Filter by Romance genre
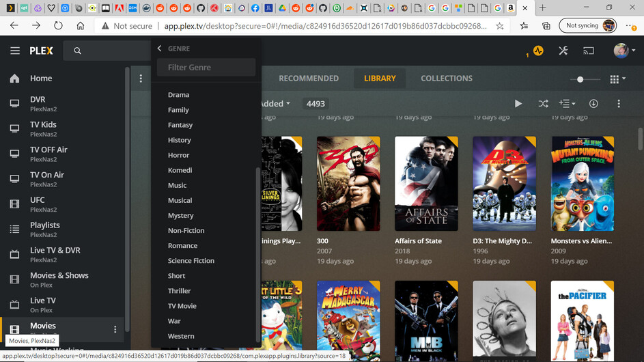This screenshot has width=644, height=362. (183, 246)
